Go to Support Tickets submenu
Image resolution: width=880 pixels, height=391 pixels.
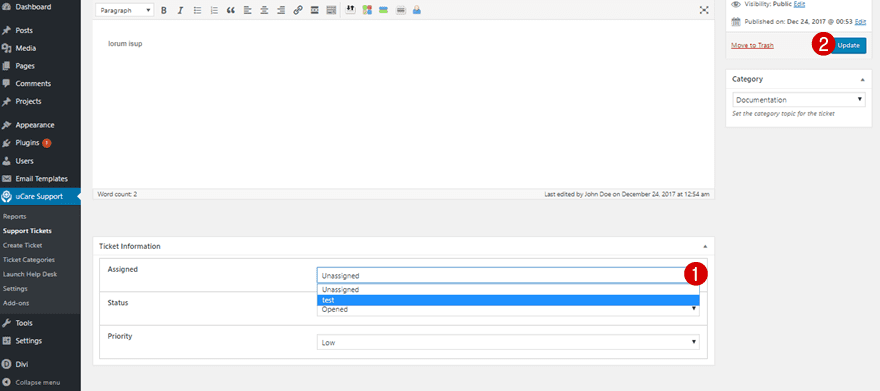point(27,231)
